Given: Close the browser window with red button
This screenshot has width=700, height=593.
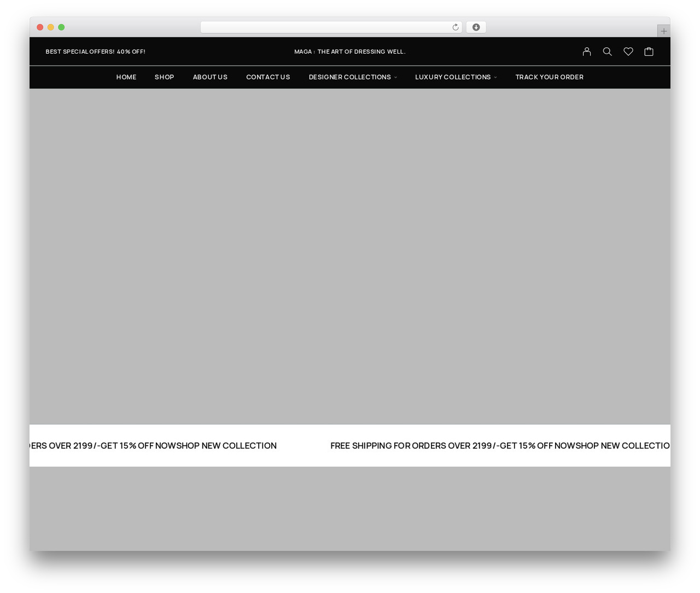Looking at the screenshot, I should tap(40, 27).
